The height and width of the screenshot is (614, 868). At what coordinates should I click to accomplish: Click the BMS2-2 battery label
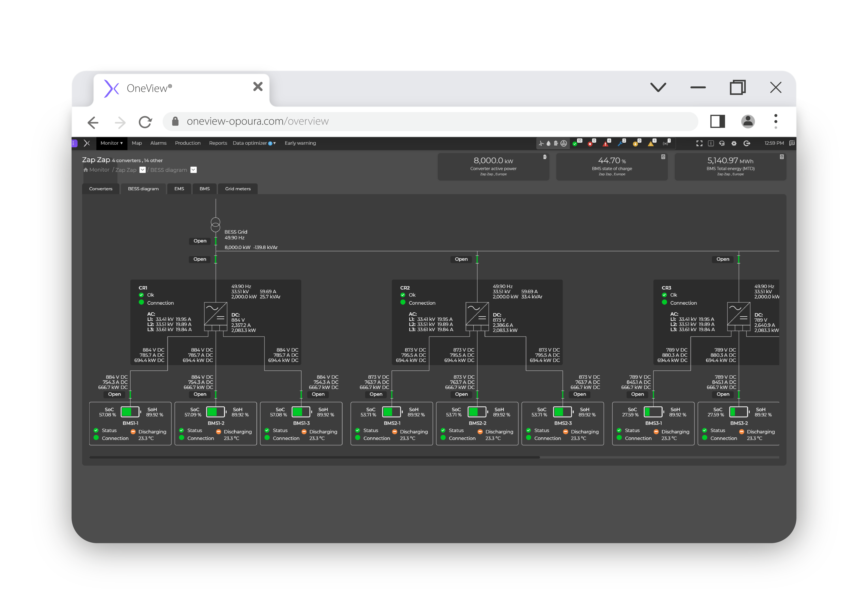click(477, 423)
